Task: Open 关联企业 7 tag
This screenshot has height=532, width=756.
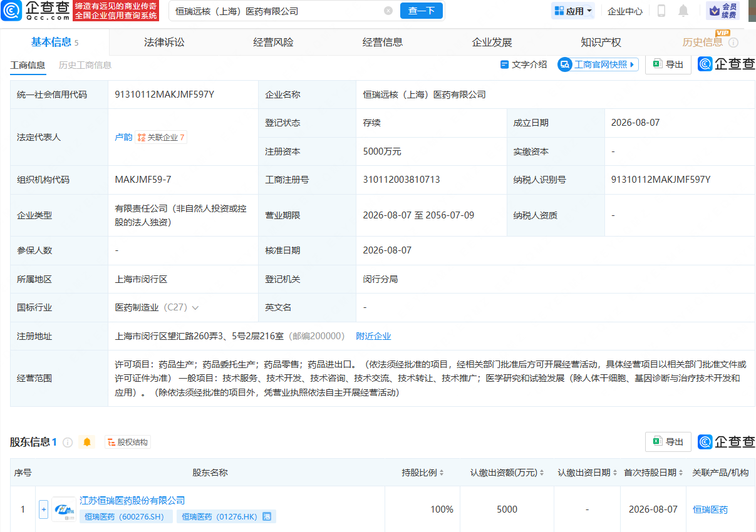Action: [161, 137]
